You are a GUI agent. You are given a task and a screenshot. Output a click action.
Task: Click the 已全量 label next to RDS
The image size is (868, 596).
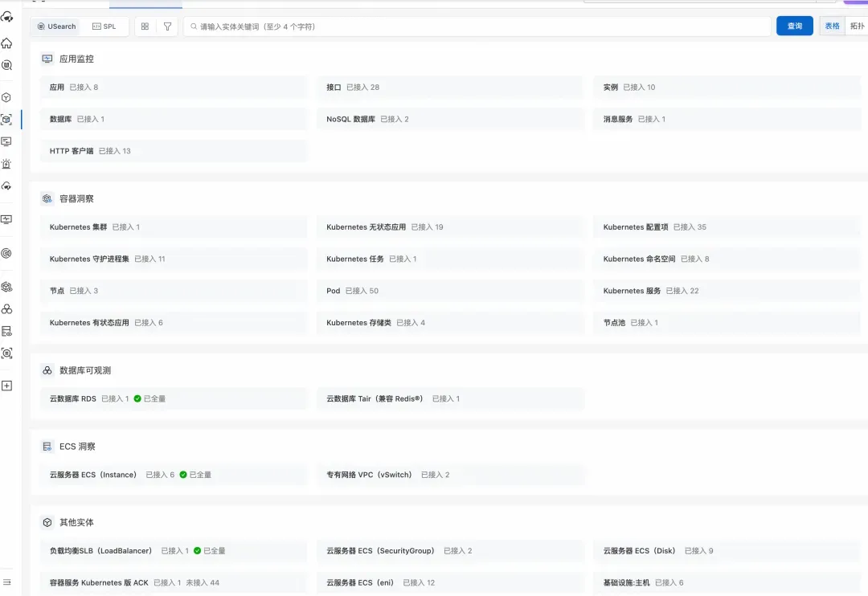pos(154,398)
